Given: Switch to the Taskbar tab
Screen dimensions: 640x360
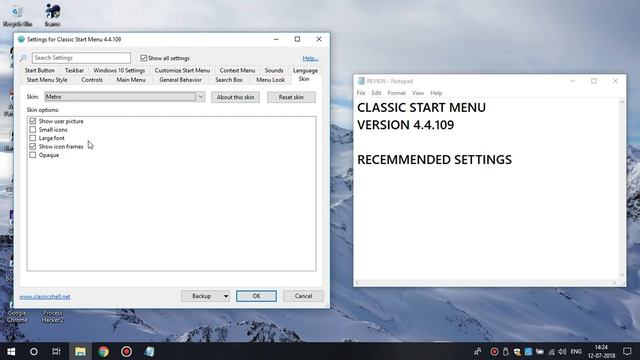Looking at the screenshot, I should (74, 70).
